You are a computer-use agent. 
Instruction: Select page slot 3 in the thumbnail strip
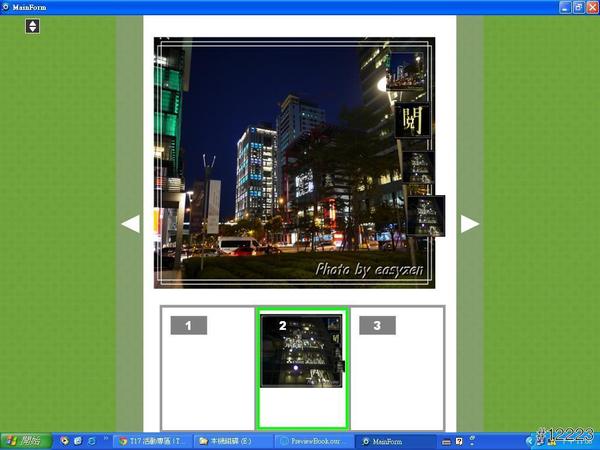click(396, 368)
